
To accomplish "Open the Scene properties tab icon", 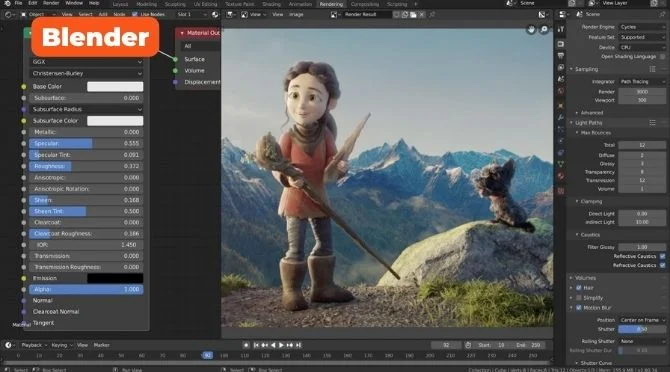I will [x=561, y=79].
